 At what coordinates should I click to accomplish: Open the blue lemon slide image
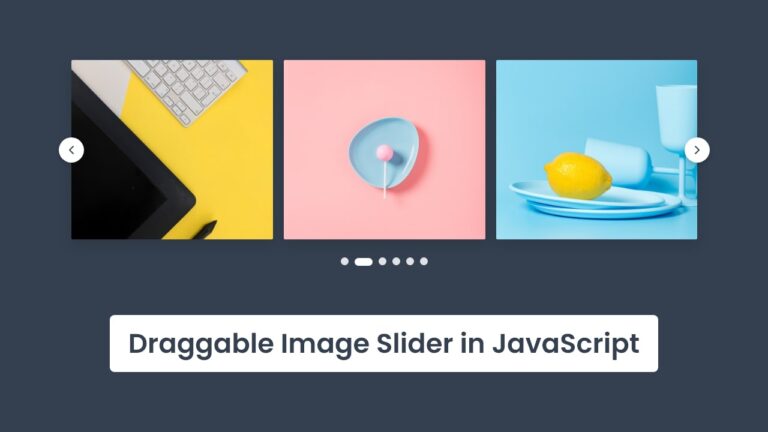(x=597, y=149)
